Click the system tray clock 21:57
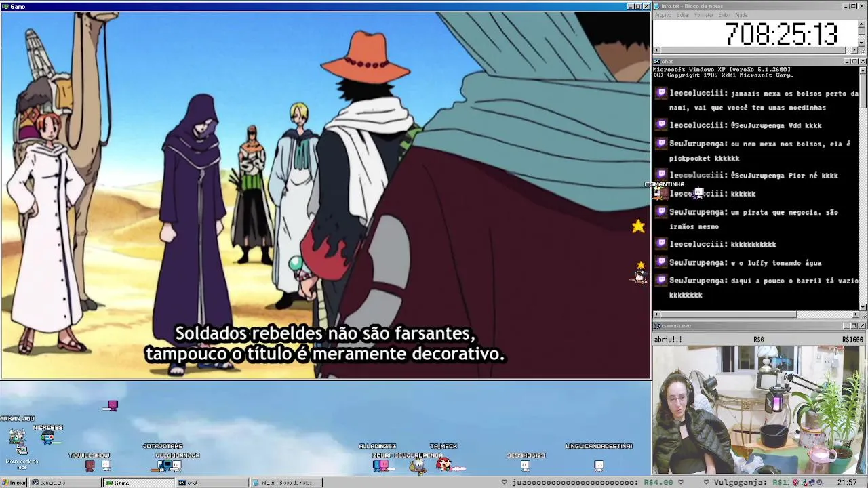Image resolution: width=868 pixels, height=488 pixels. click(846, 483)
